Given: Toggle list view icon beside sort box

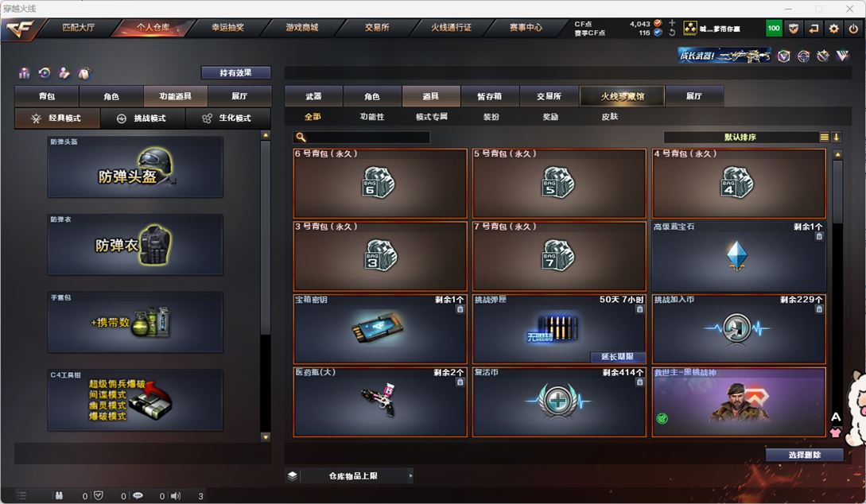Looking at the screenshot, I should coord(824,137).
